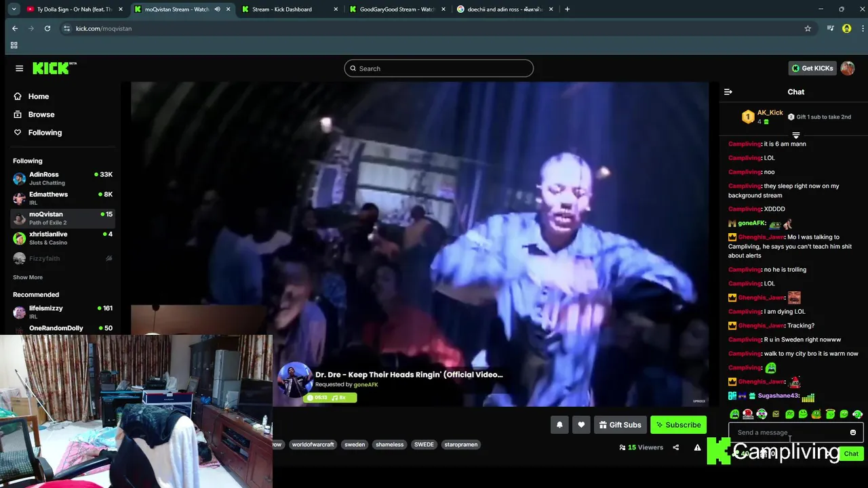The height and width of the screenshot is (488, 868).
Task: Open AdinRoss channel in Following
Action: pos(62,179)
